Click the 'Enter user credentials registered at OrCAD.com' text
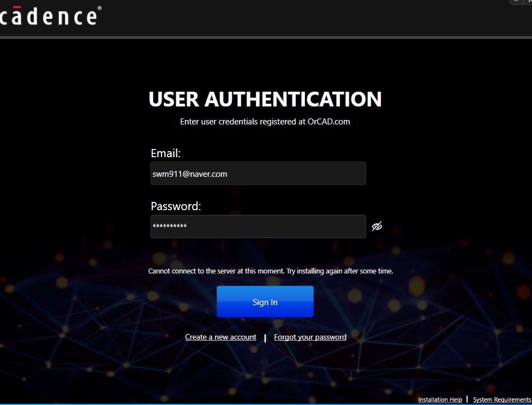532x405 pixels. pos(265,122)
